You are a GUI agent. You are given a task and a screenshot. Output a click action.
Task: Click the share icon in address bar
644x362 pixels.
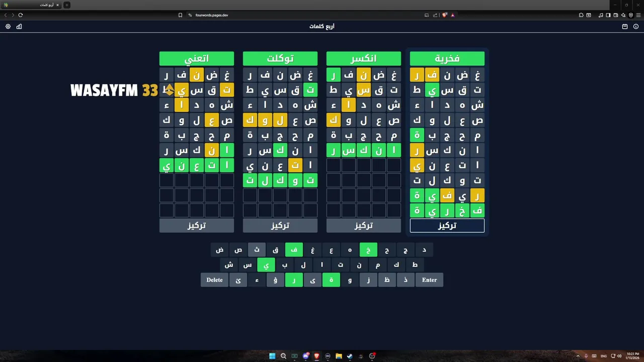435,15
